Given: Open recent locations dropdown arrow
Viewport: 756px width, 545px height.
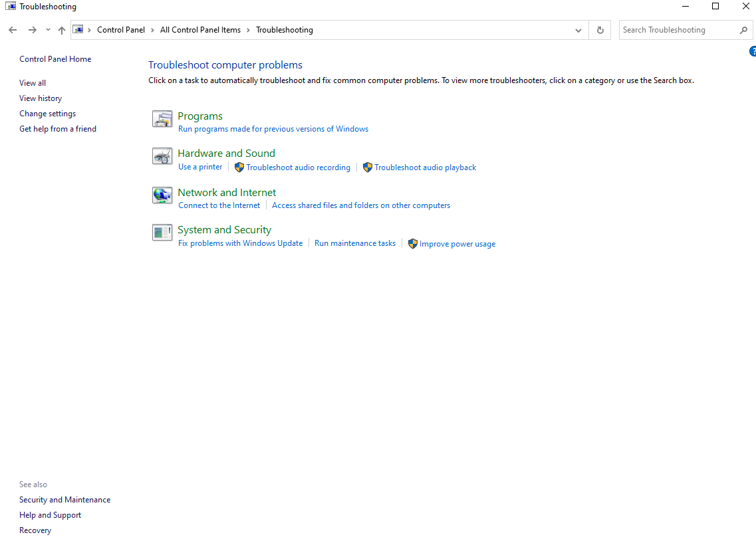Looking at the screenshot, I should [48, 30].
